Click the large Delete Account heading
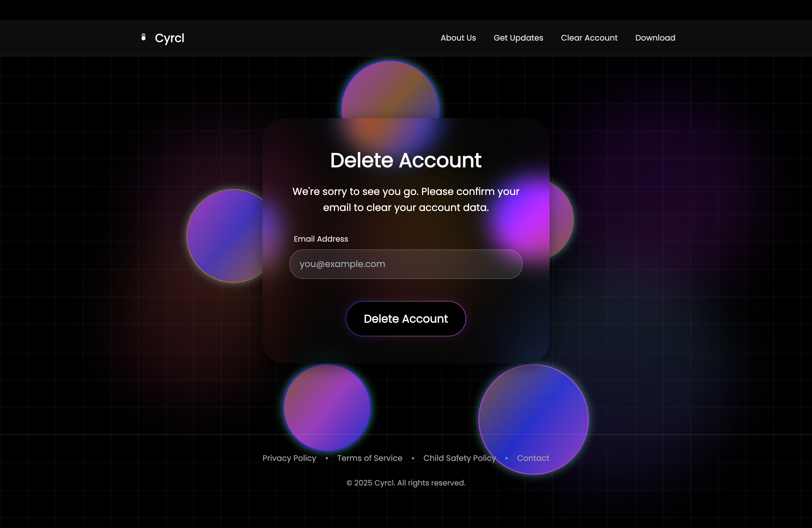This screenshot has width=812, height=528. tap(406, 160)
